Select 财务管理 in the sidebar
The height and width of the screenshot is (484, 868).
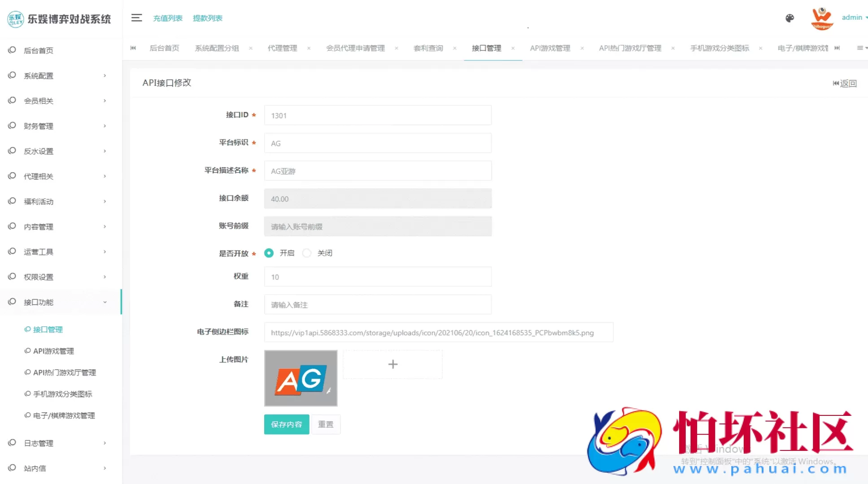pyautogui.click(x=39, y=126)
